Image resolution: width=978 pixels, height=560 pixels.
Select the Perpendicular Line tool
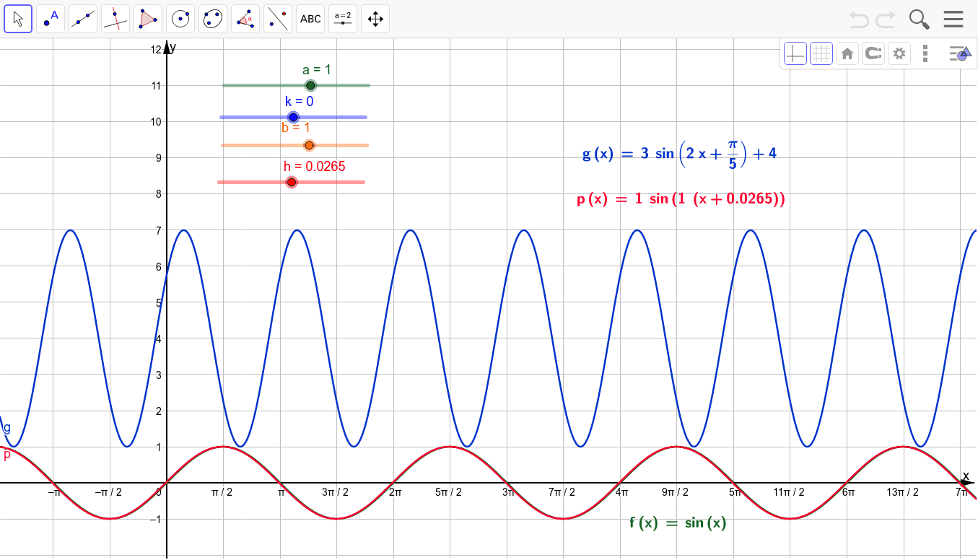click(x=115, y=19)
